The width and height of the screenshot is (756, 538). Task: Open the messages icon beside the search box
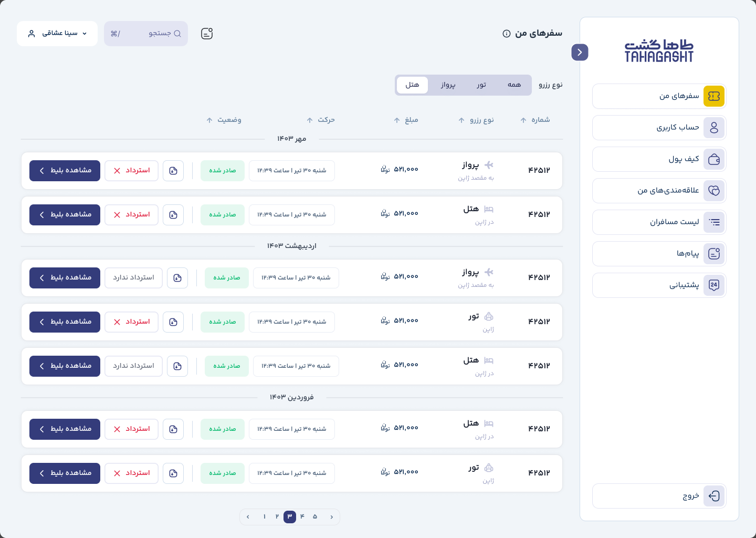(207, 34)
